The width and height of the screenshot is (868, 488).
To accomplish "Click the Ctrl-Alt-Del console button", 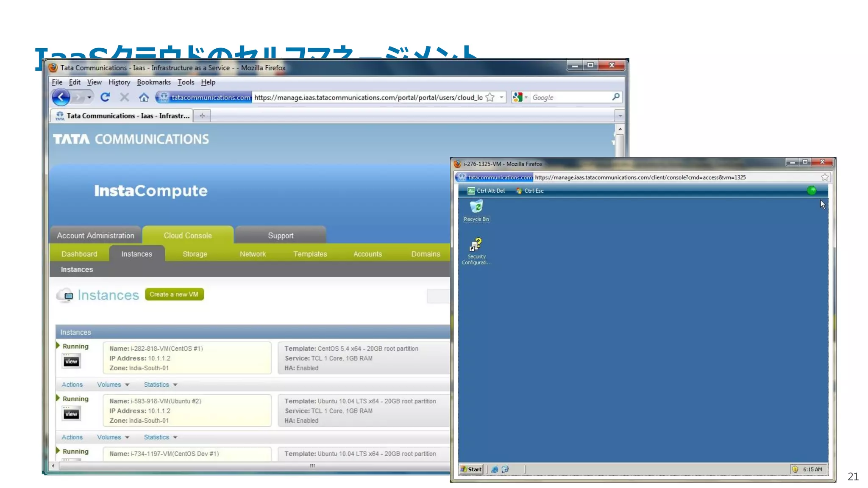I will (486, 191).
